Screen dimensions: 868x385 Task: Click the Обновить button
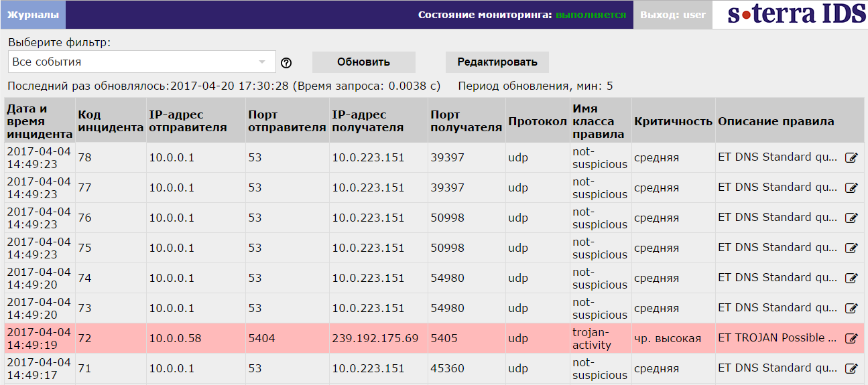click(364, 62)
